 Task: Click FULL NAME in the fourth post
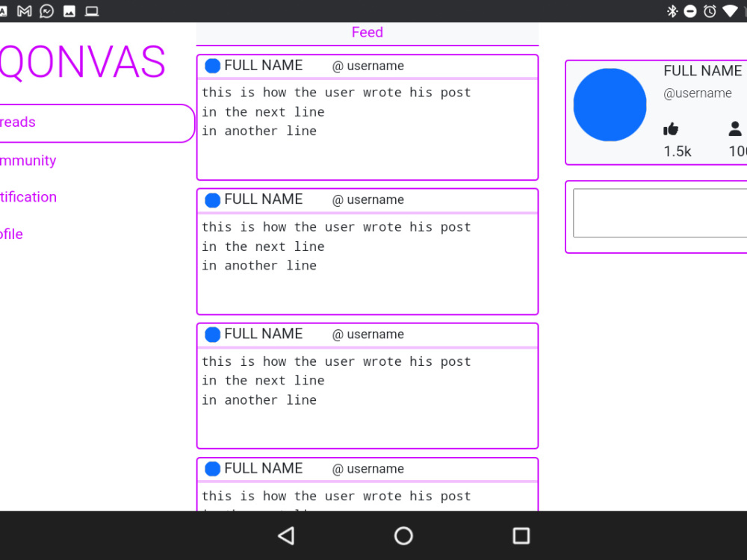pyautogui.click(x=264, y=469)
